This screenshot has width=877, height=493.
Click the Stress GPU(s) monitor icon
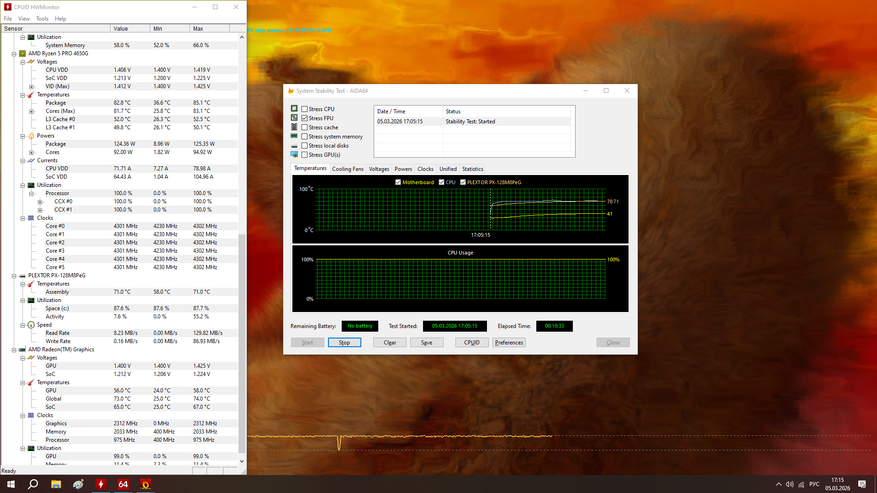294,155
